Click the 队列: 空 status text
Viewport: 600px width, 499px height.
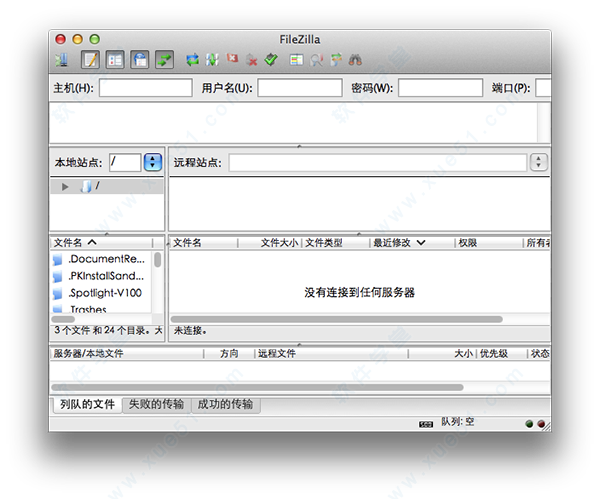[x=458, y=422]
